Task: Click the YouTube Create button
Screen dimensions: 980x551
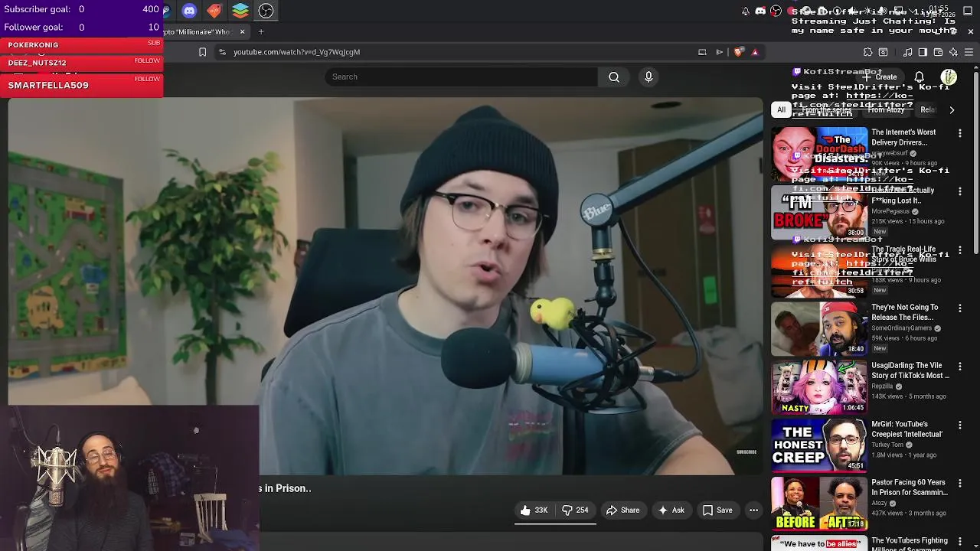Action: (x=881, y=77)
